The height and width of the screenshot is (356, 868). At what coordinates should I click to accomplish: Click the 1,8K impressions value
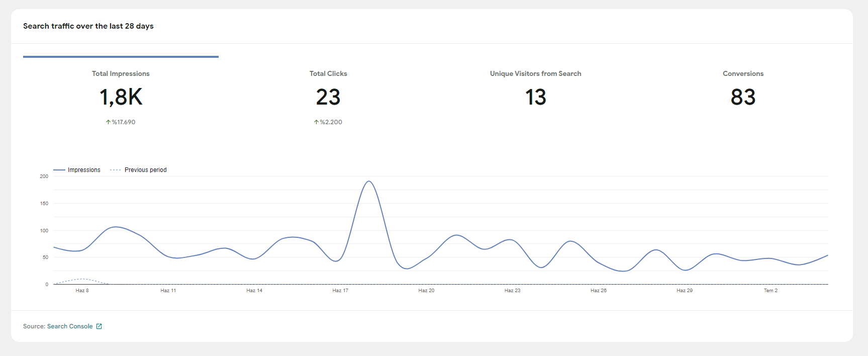click(121, 97)
